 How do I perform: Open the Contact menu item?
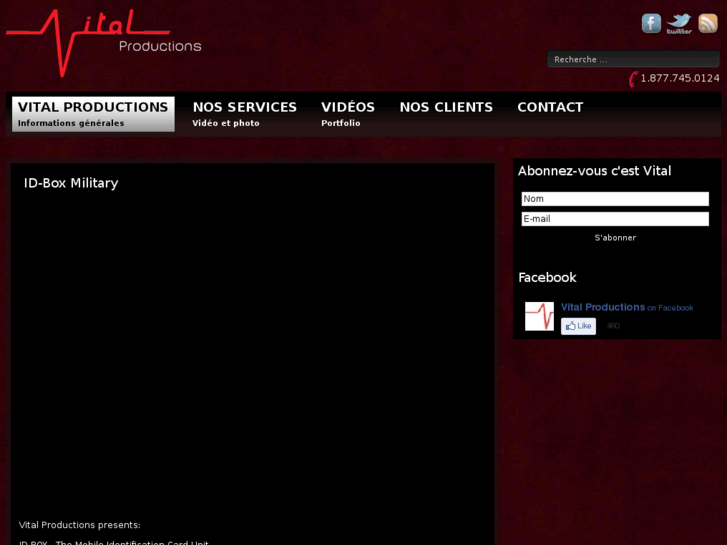pos(550,108)
